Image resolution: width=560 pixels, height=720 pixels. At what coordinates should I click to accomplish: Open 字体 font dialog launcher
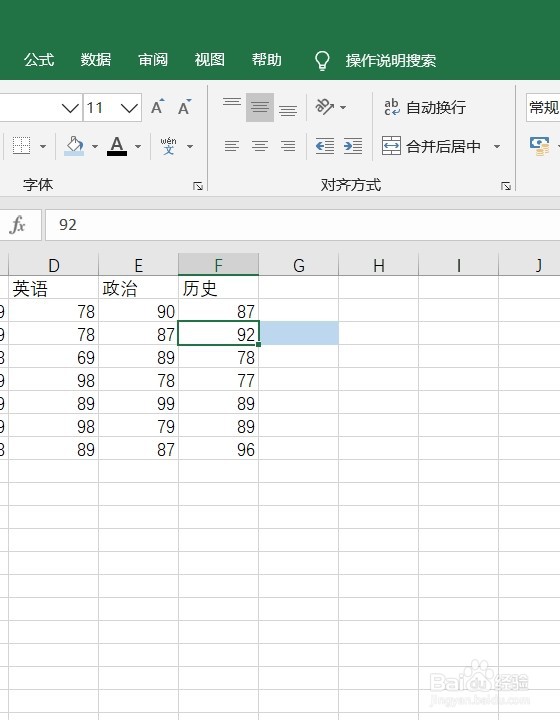198,186
